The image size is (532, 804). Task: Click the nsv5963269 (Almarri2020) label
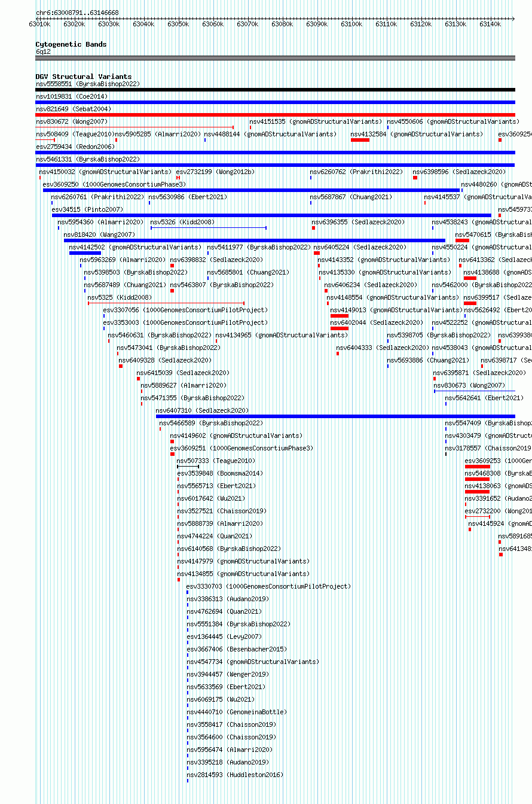coord(123,260)
